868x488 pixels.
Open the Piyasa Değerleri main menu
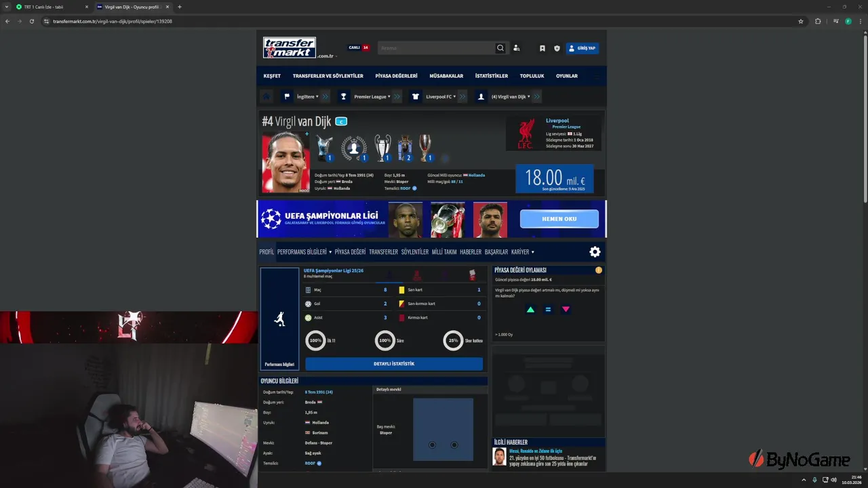click(397, 76)
